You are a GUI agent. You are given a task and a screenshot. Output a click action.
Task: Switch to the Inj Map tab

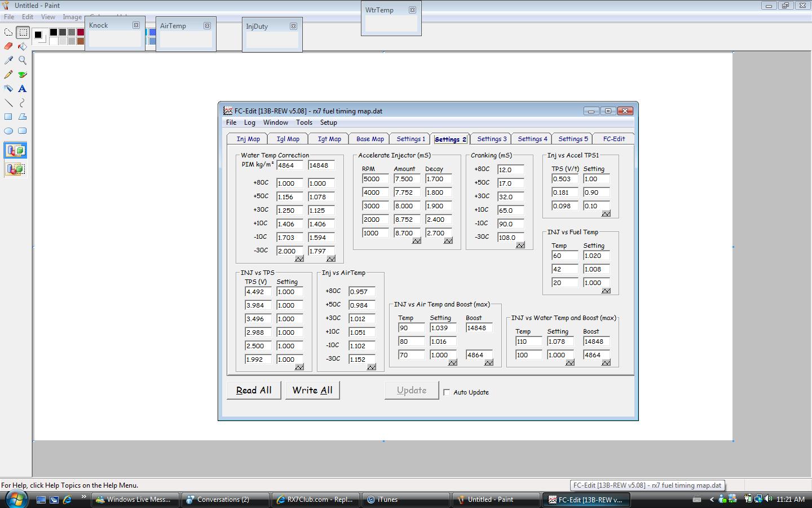point(248,139)
